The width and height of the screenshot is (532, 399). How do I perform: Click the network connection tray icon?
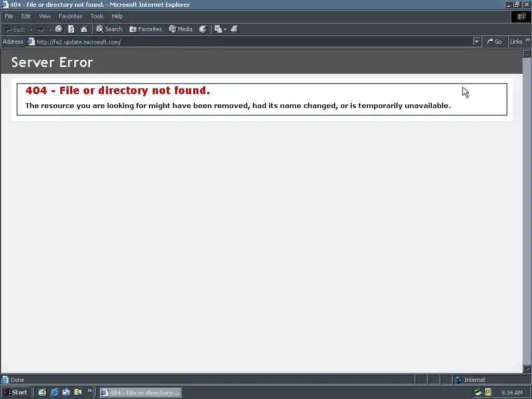click(x=478, y=392)
